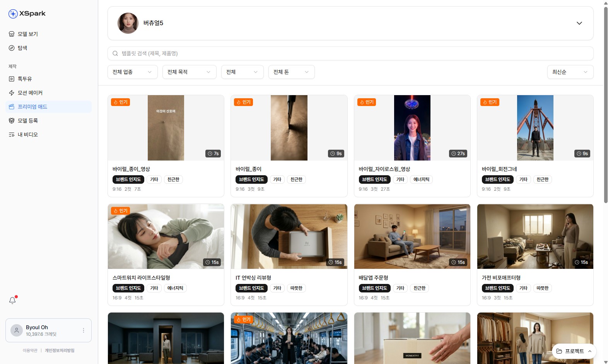Click the 27s duration badge

(458, 154)
